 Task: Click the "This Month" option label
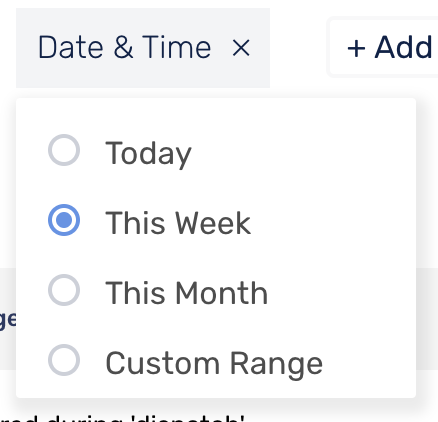click(187, 293)
